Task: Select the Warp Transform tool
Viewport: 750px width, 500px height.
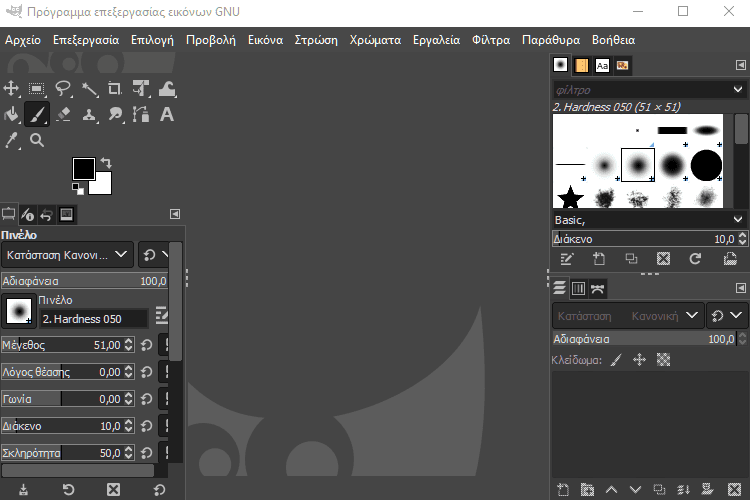Action: coord(167,89)
